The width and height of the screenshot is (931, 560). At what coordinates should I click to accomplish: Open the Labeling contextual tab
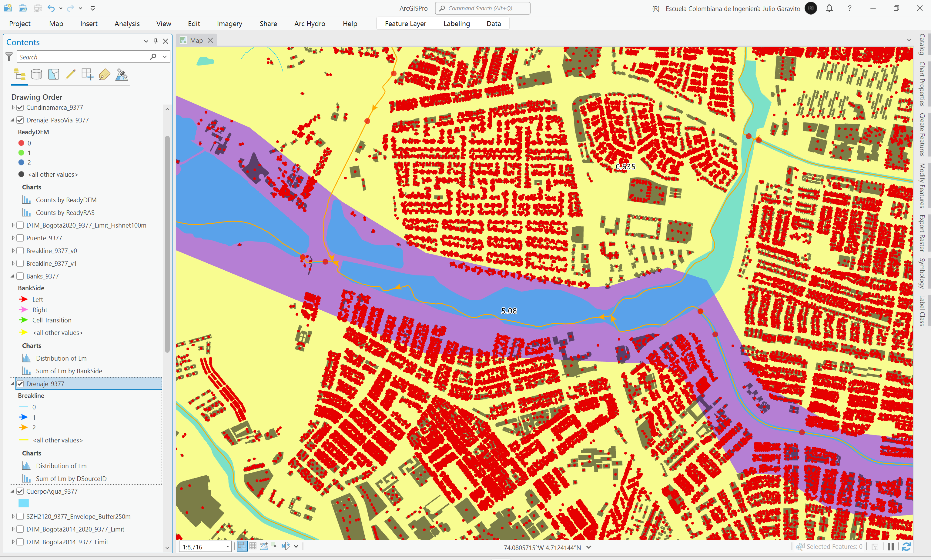coord(457,23)
